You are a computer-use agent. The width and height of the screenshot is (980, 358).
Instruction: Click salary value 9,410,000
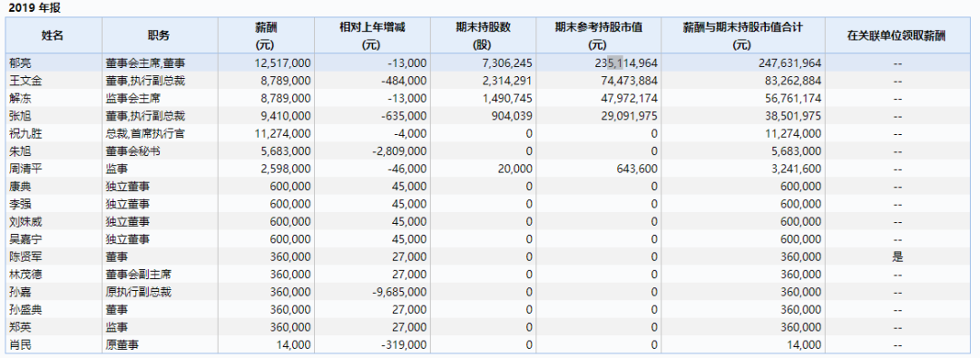point(285,116)
